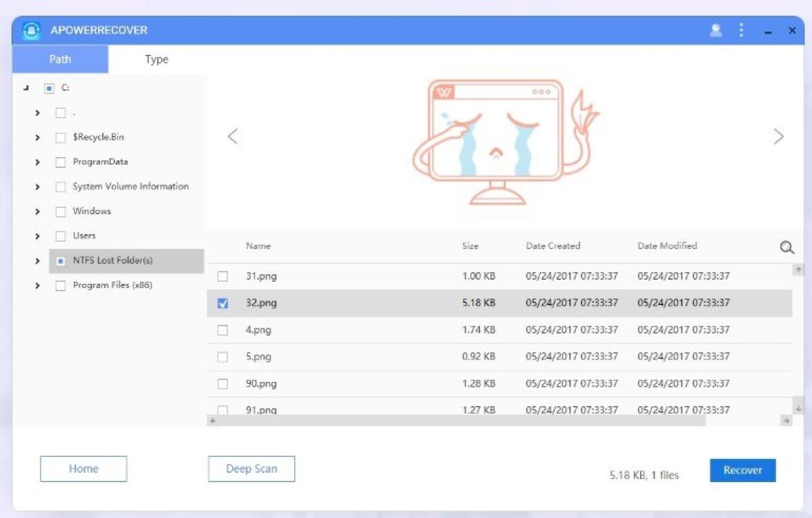The width and height of the screenshot is (812, 518).
Task: Expand the $Recycle.Bin tree node
Action: tap(39, 137)
